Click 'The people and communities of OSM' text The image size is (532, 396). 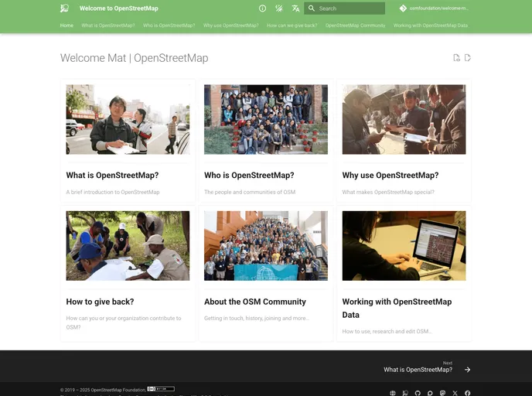(250, 192)
